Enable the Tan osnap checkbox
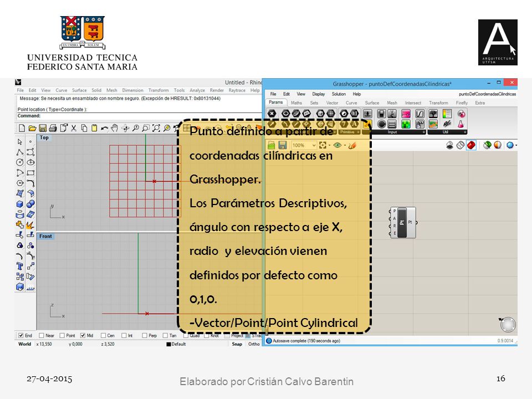The height and width of the screenshot is (399, 532). pyautogui.click(x=165, y=335)
